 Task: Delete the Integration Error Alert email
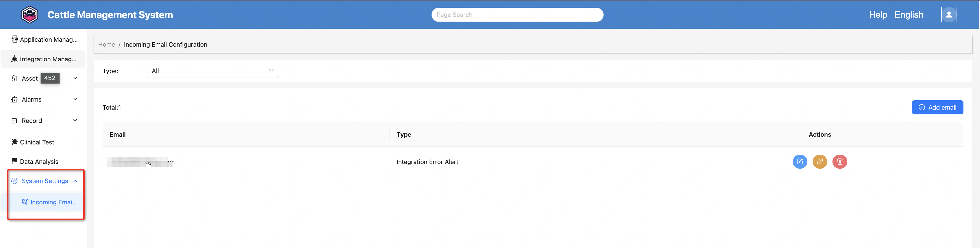[840, 162]
